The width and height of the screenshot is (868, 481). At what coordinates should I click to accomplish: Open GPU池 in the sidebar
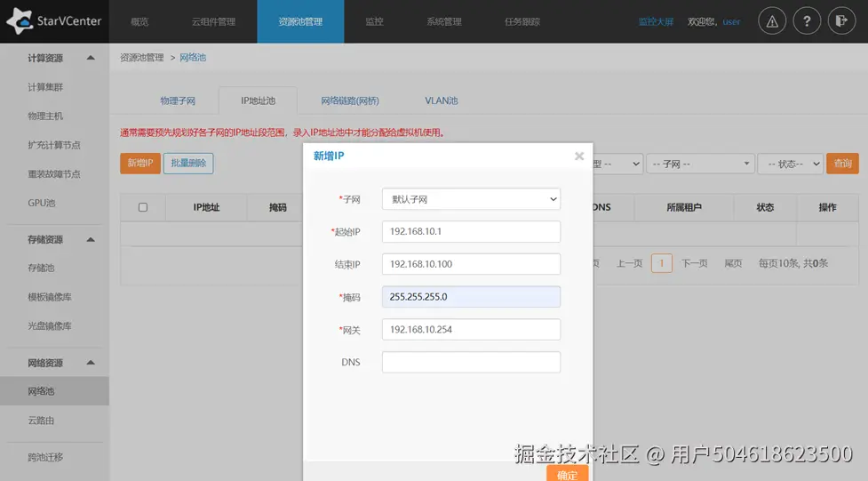coord(42,203)
